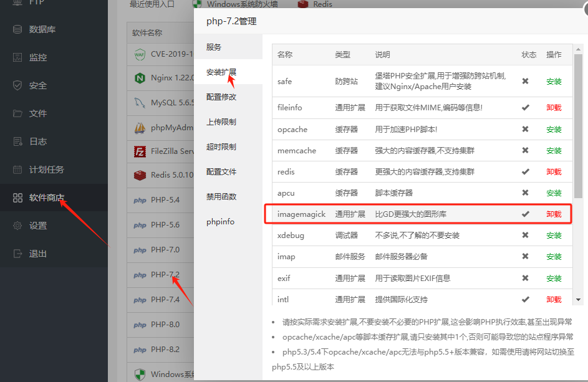This screenshot has height=382, width=588.
Task: Click PHP-7.4 in the software list
Action: click(x=165, y=300)
